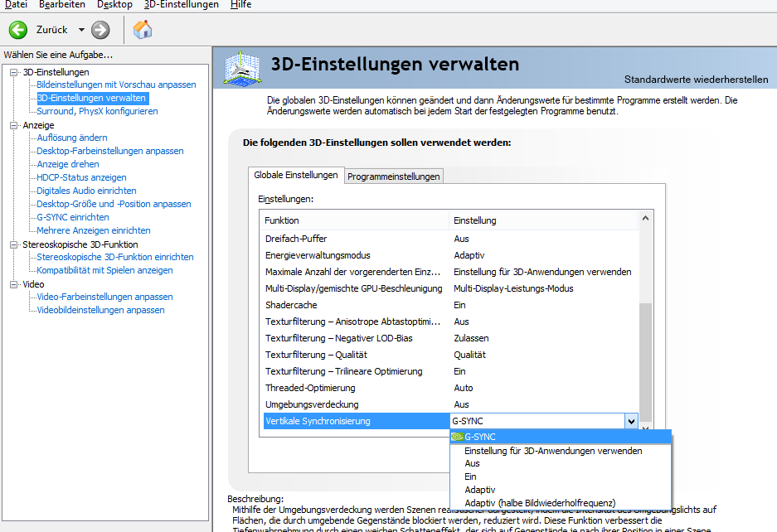
Task: Click the NVIDIA eye icon beside G-SYNC option
Action: pyautogui.click(x=458, y=437)
